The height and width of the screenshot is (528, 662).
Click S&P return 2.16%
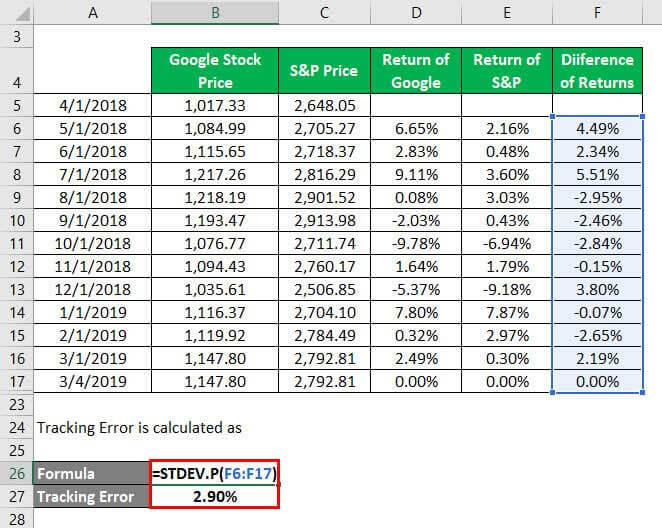click(507, 128)
